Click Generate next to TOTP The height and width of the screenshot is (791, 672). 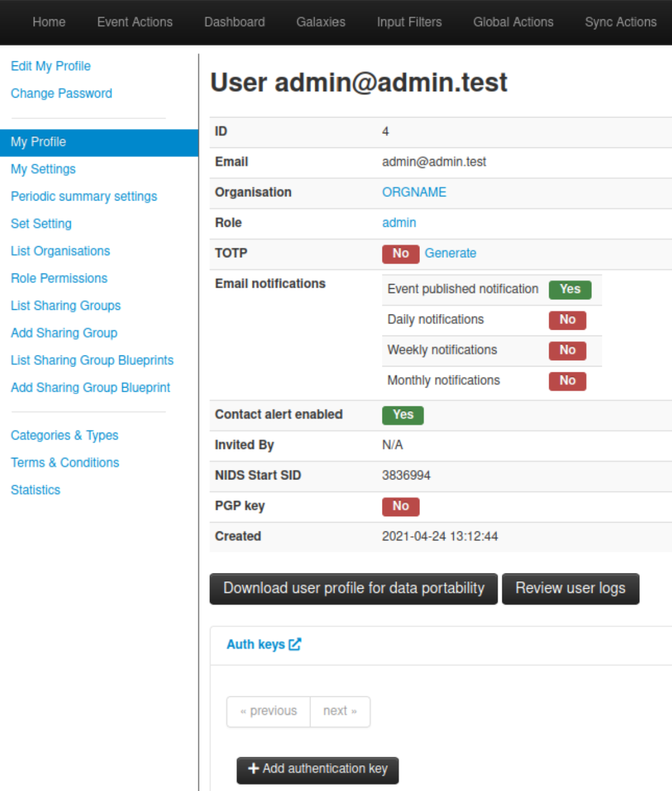tap(450, 253)
